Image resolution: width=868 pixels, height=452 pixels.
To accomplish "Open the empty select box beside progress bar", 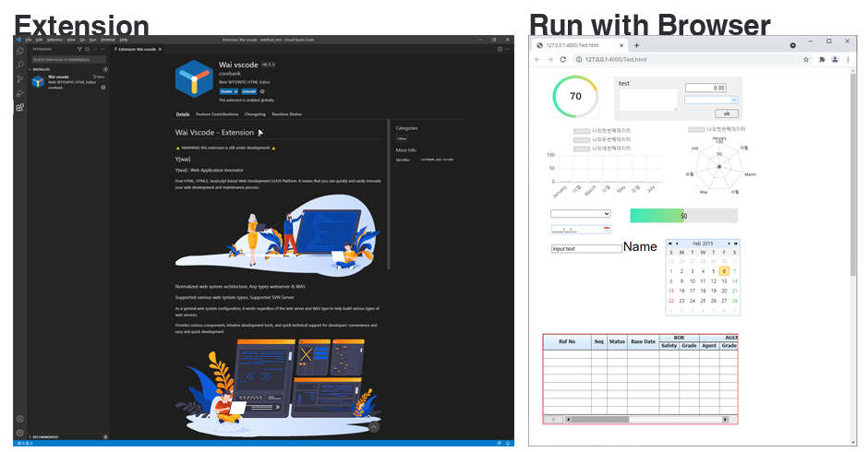I will pyautogui.click(x=573, y=214).
